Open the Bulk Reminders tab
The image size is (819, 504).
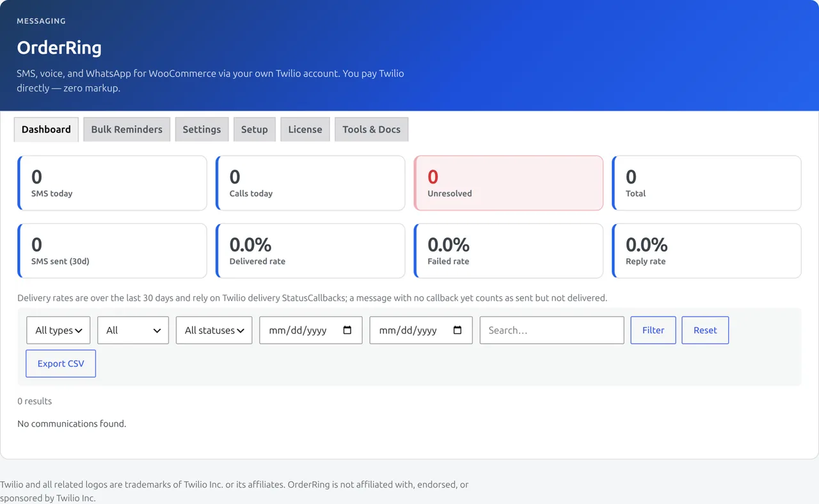point(127,129)
